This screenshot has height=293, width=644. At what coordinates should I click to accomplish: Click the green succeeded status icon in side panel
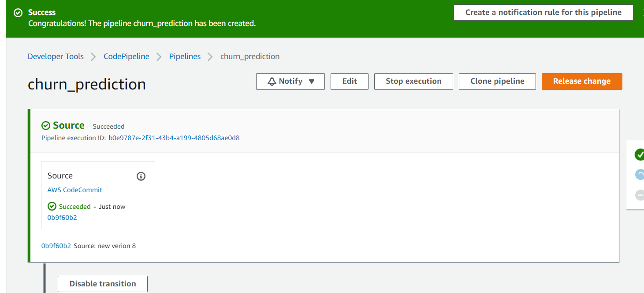[x=639, y=155]
